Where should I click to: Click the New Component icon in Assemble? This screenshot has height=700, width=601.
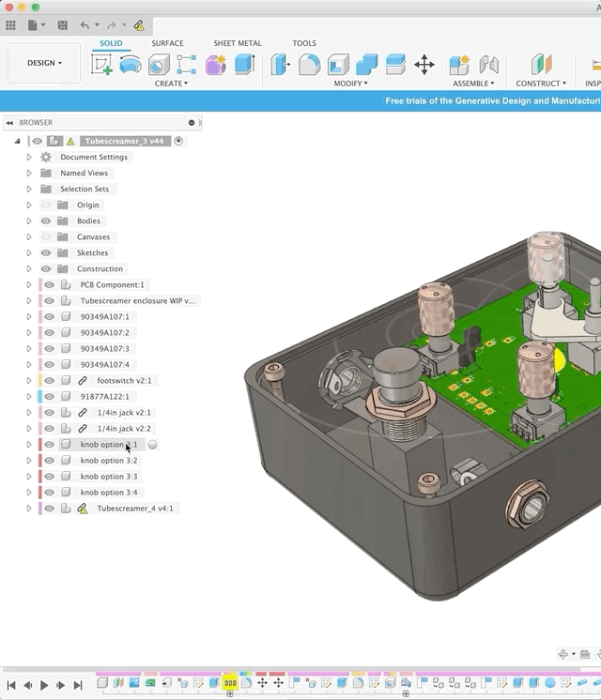point(459,64)
